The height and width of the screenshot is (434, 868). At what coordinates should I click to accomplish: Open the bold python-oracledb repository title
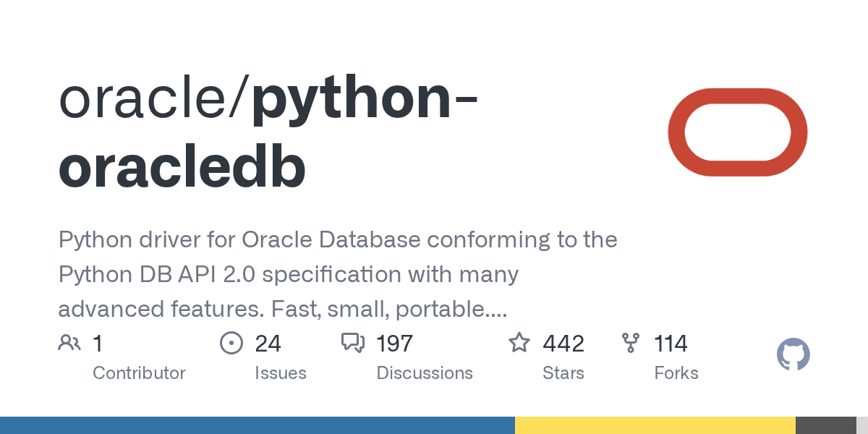[x=269, y=133]
